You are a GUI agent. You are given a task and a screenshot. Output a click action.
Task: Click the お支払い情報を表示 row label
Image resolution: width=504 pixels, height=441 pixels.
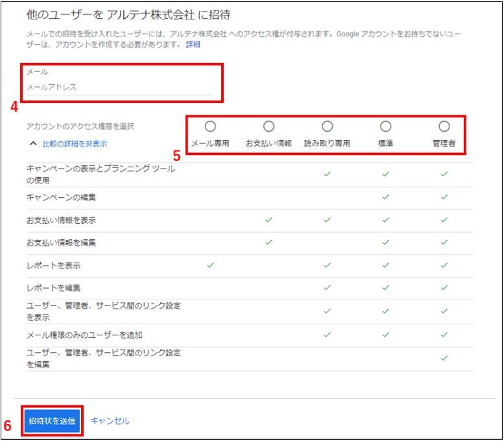coord(61,220)
